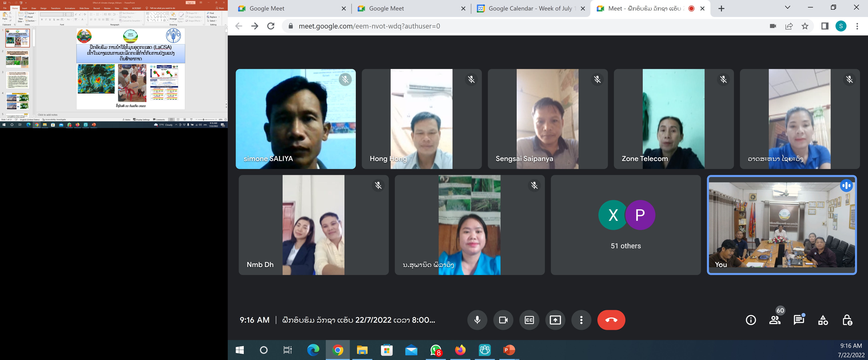Bookmark this tab with star icon
This screenshot has height=360, width=868.
coord(805,26)
